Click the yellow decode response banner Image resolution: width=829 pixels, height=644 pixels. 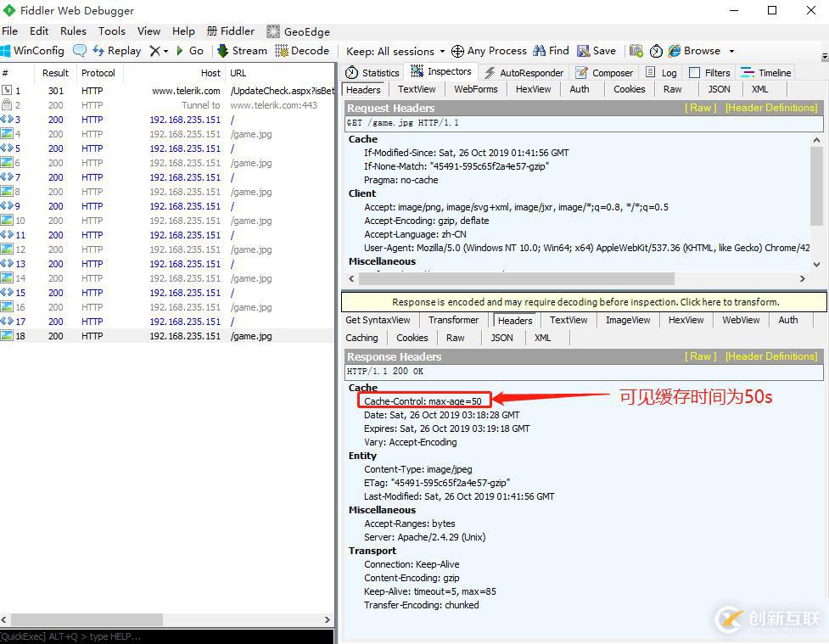585,302
